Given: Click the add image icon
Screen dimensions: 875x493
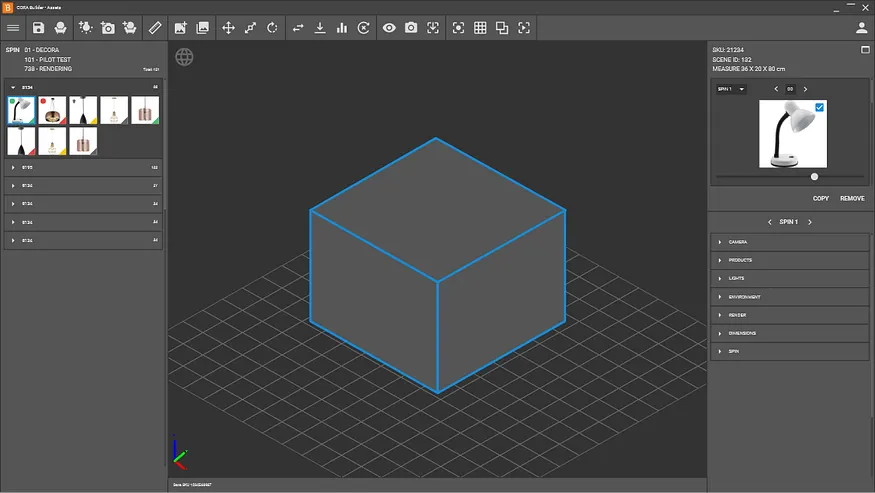Looking at the screenshot, I should point(180,28).
